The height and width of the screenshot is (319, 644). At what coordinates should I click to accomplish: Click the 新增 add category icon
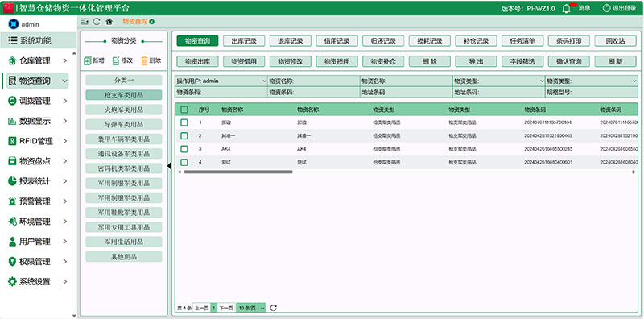87,61
